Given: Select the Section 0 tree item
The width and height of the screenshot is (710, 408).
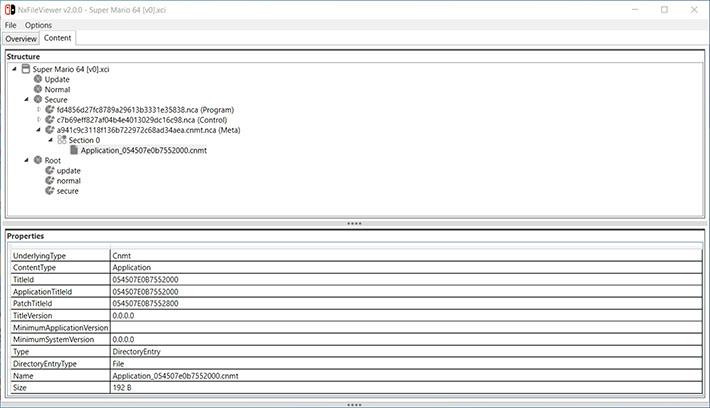Looking at the screenshot, I should point(84,140).
